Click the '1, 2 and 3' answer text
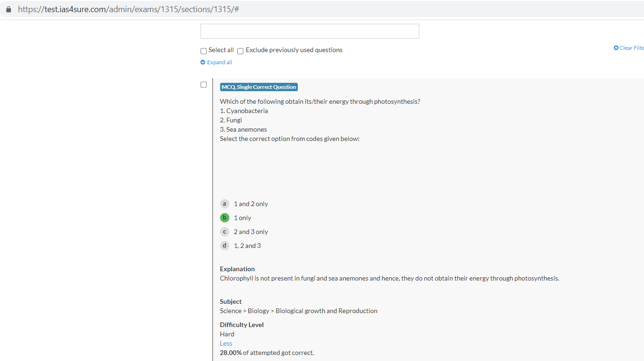644x361 pixels. (x=247, y=246)
